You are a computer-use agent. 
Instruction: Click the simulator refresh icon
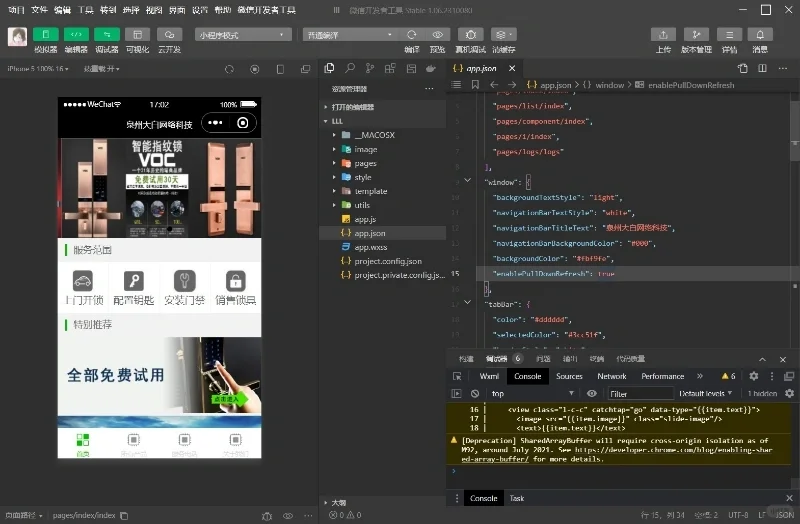[229, 69]
